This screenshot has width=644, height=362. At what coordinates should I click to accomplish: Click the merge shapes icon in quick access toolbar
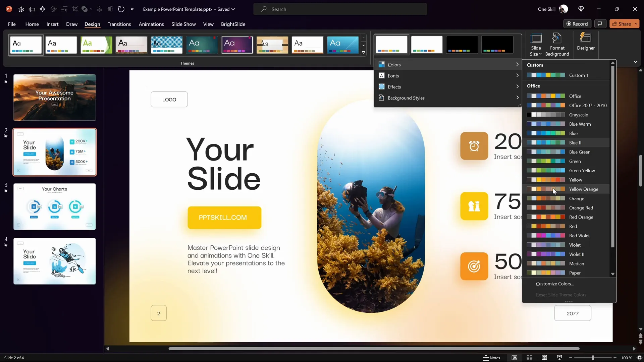(85, 9)
